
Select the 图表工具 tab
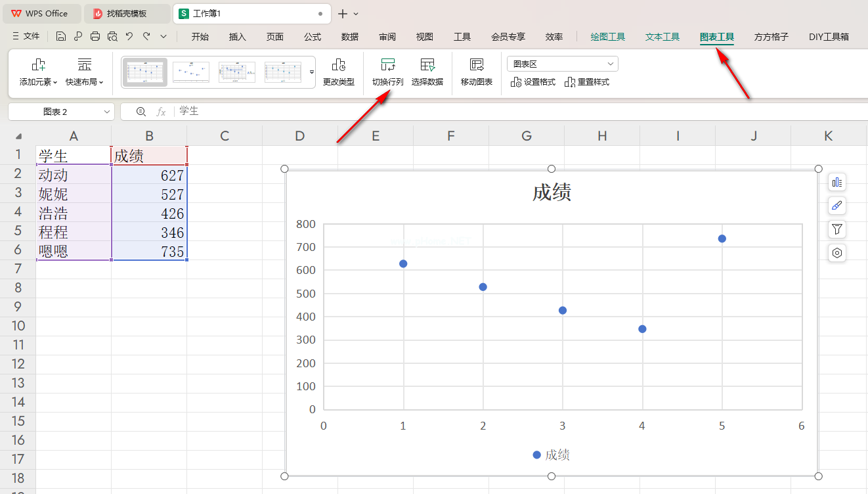(717, 37)
